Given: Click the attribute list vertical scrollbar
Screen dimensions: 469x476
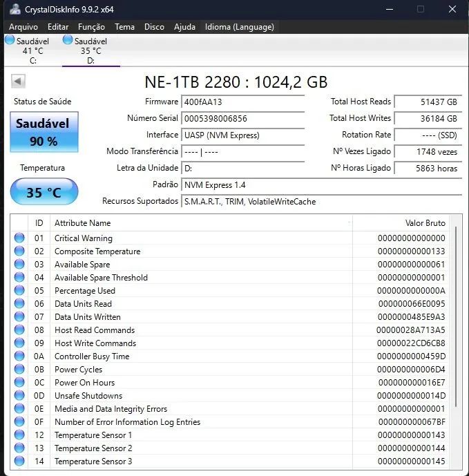Looking at the screenshot, I should (x=456, y=316).
